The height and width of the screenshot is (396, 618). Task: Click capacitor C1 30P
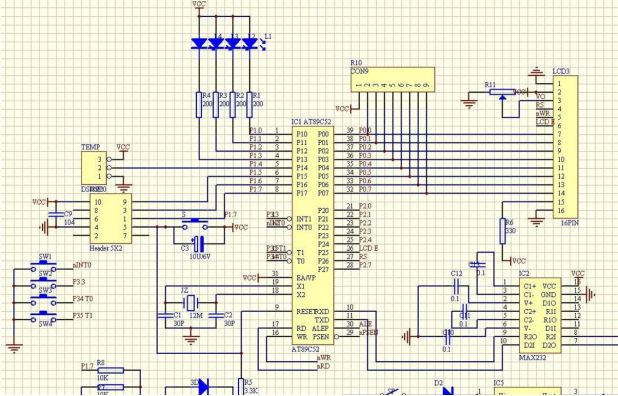pyautogui.click(x=165, y=316)
